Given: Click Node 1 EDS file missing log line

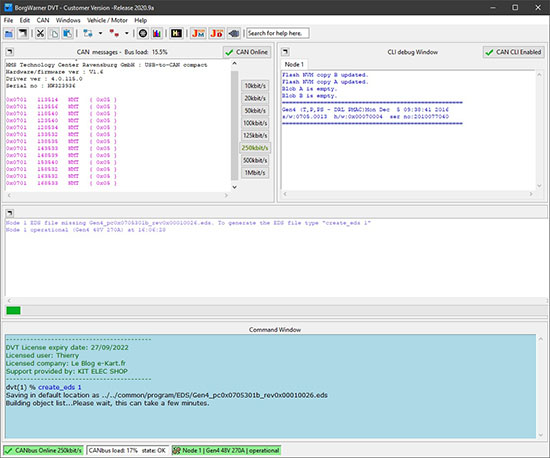Looking at the screenshot, I should click(x=188, y=223).
